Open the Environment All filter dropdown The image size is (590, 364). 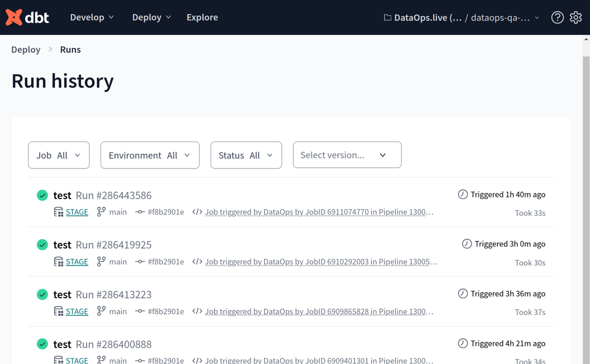(x=150, y=155)
